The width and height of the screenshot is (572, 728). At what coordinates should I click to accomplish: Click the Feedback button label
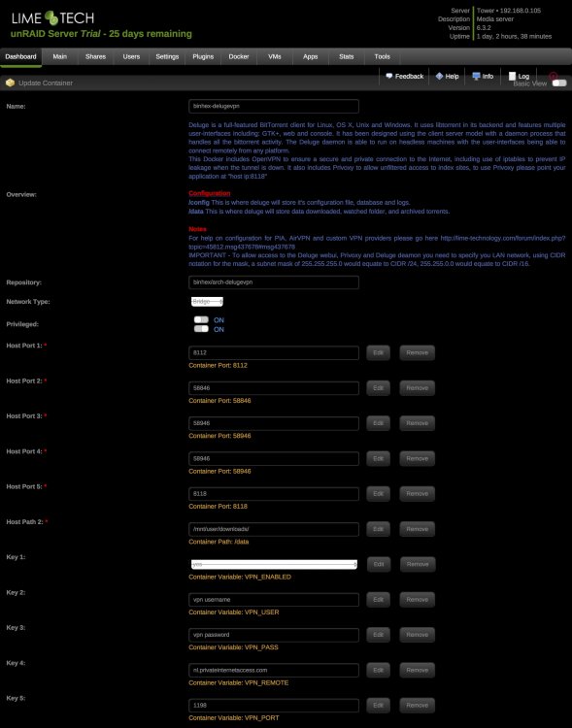[410, 76]
